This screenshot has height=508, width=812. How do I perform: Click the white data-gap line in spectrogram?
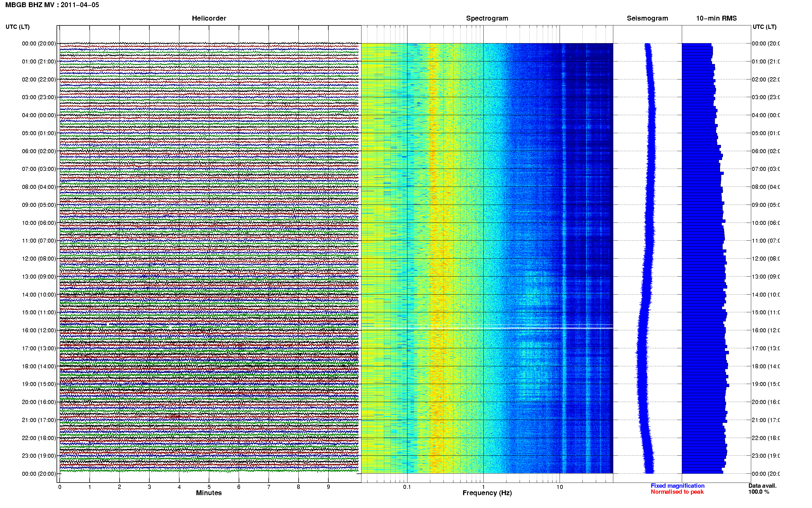(487, 328)
